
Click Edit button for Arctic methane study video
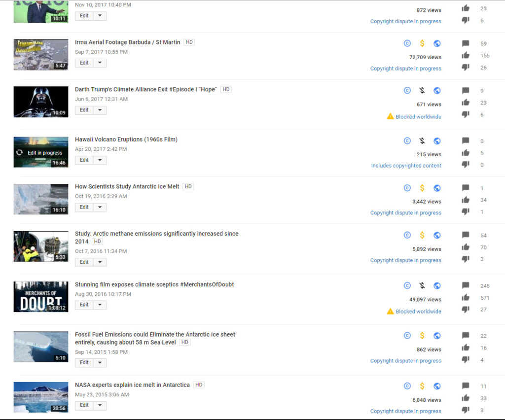84,262
